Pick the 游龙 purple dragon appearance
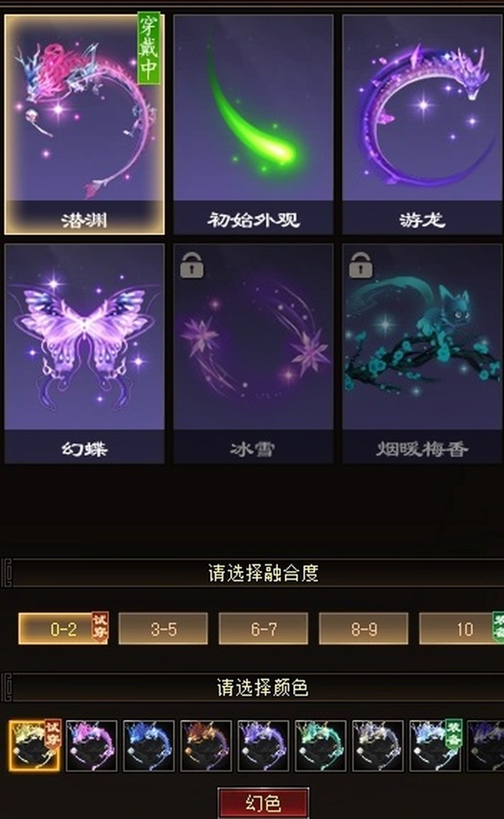504x819 pixels. 422,123
